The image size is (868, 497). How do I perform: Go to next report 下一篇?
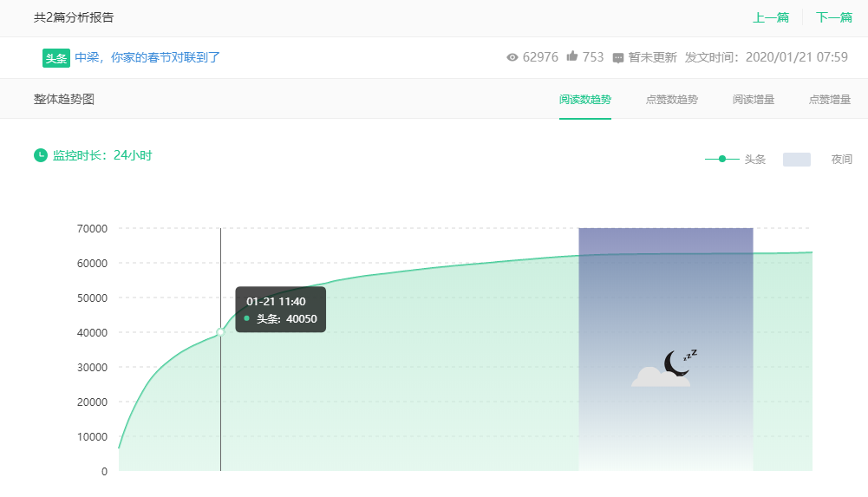tap(833, 17)
